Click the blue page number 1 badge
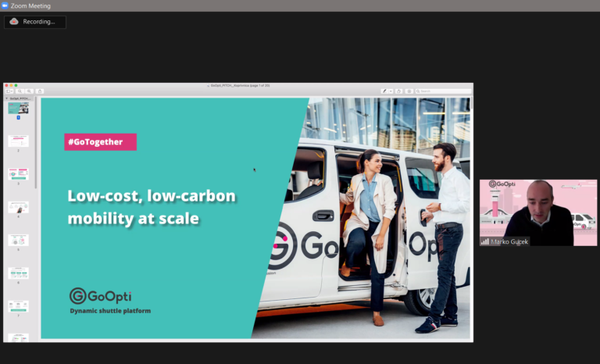The image size is (600, 364). click(x=19, y=117)
